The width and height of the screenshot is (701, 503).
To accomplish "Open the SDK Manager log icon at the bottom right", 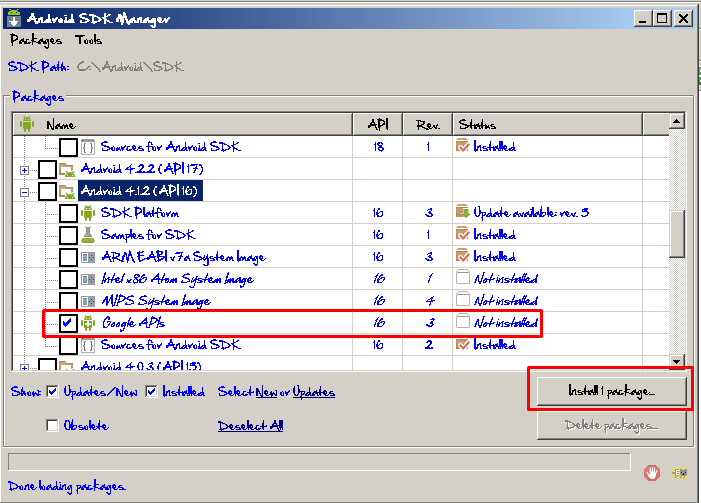I will [680, 473].
